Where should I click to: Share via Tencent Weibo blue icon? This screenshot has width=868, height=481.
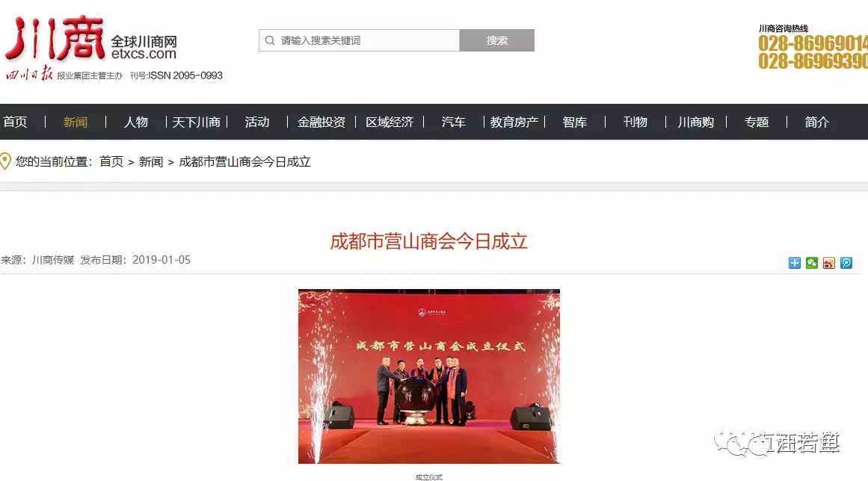pyautogui.click(x=846, y=263)
